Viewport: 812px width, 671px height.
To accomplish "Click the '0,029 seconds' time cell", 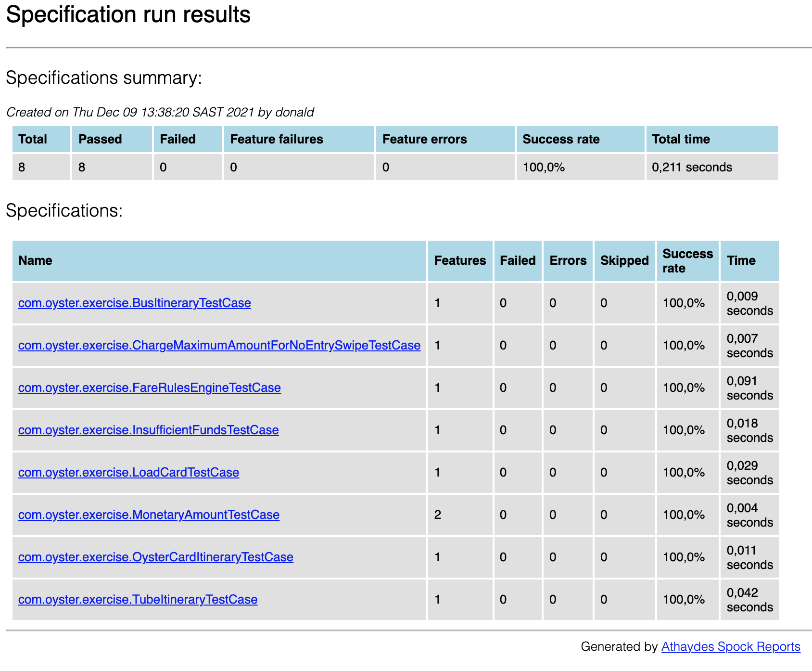I will coord(750,473).
